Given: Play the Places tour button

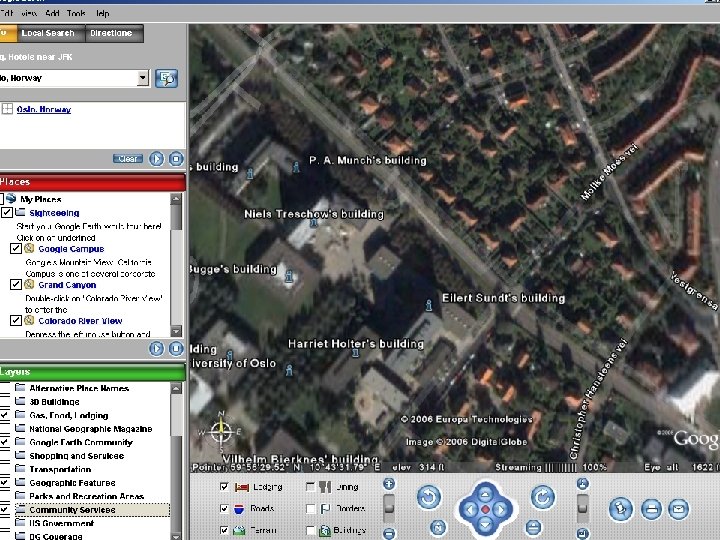Looking at the screenshot, I should (156, 349).
